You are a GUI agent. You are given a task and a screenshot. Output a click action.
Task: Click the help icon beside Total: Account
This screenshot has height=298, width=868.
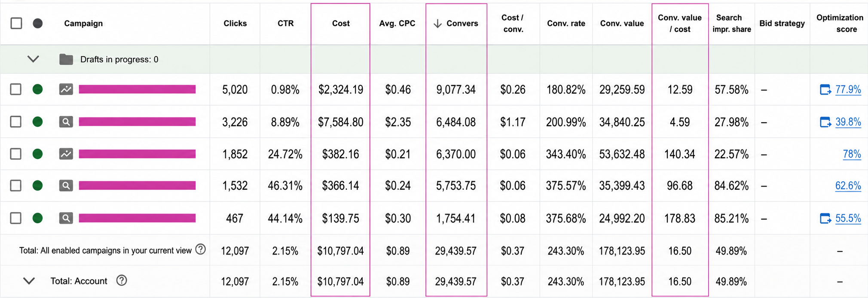click(x=122, y=280)
